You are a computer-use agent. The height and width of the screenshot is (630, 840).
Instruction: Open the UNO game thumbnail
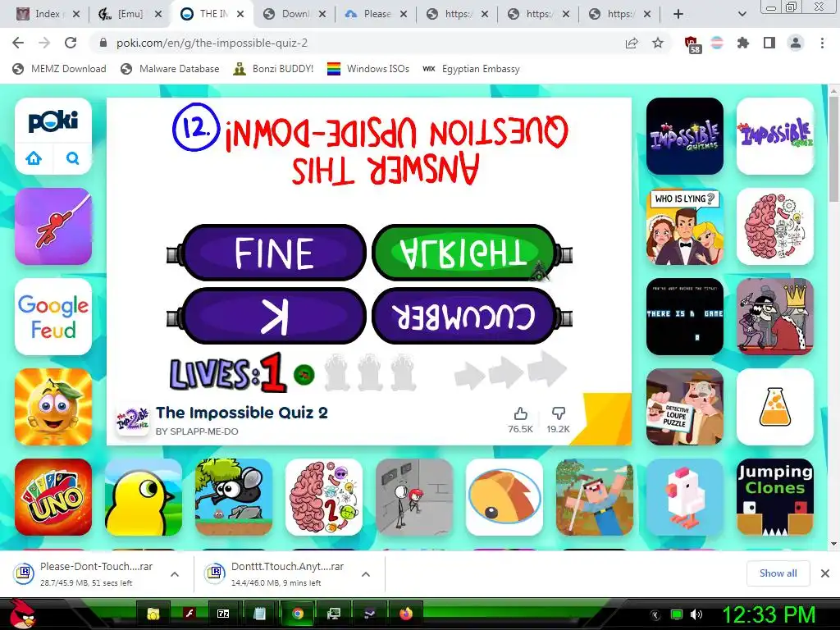[53, 497]
